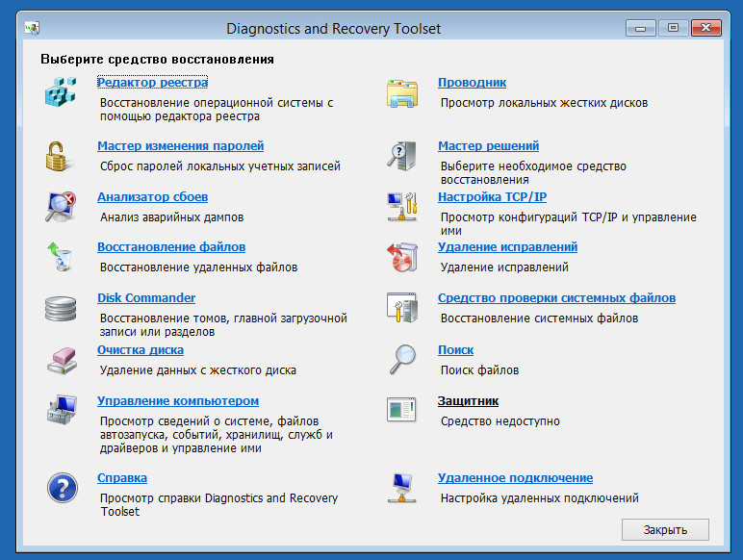The width and height of the screenshot is (743, 560).
Task: Minimize the Diagnostics and Recovery Toolset window
Action: coord(641,28)
